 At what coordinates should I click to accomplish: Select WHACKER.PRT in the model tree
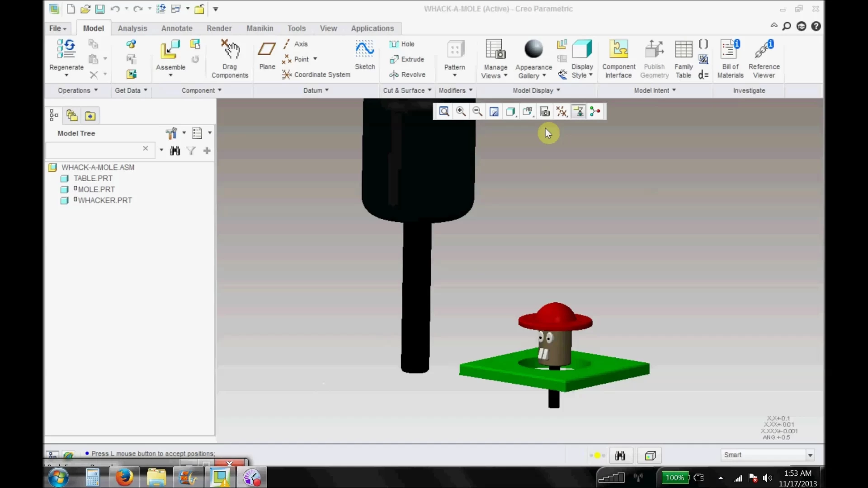point(104,200)
